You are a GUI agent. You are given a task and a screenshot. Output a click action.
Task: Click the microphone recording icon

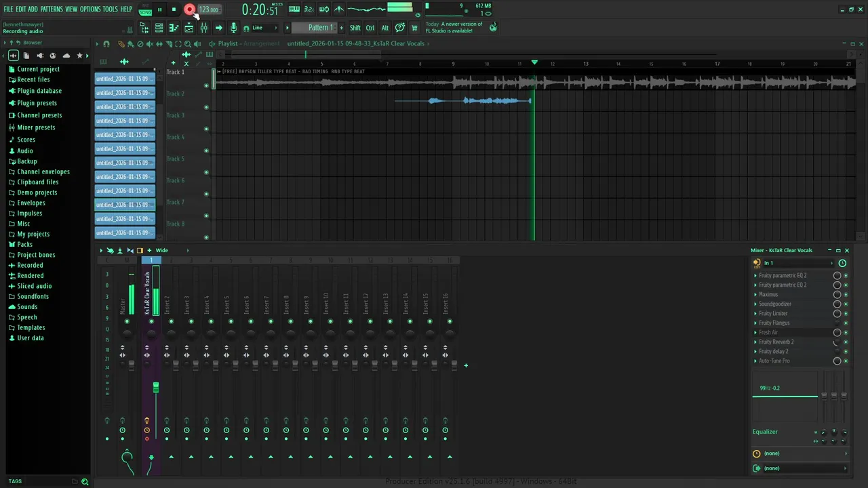(233, 28)
